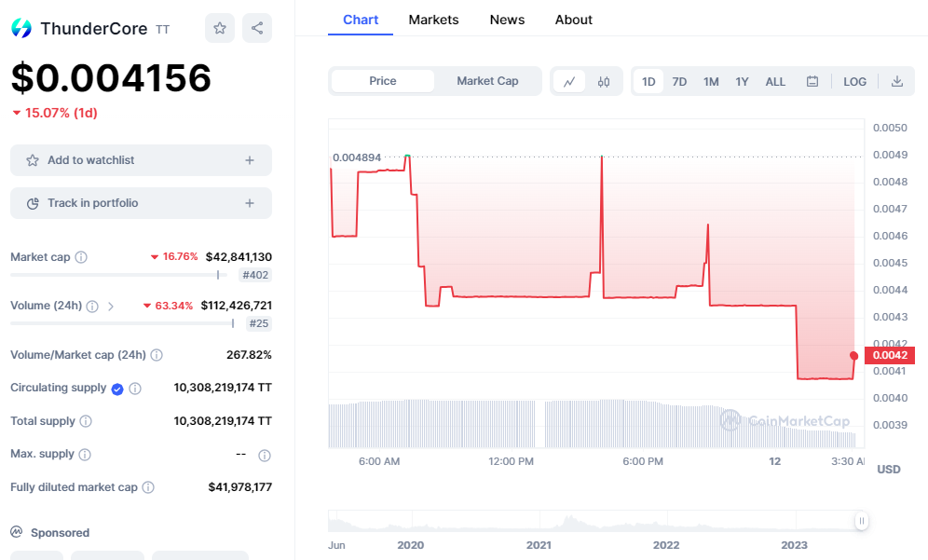928x560 pixels.
Task: Click the range selector handle on timeline
Action: tap(862, 521)
